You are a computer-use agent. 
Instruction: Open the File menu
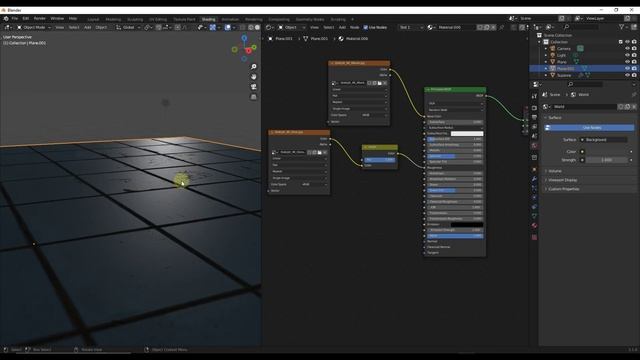(x=15, y=19)
